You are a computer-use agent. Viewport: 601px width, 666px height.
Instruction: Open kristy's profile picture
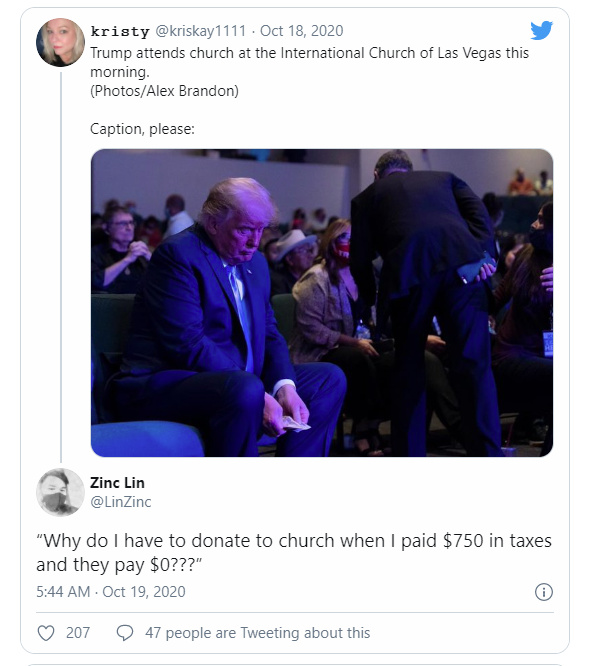click(60, 42)
